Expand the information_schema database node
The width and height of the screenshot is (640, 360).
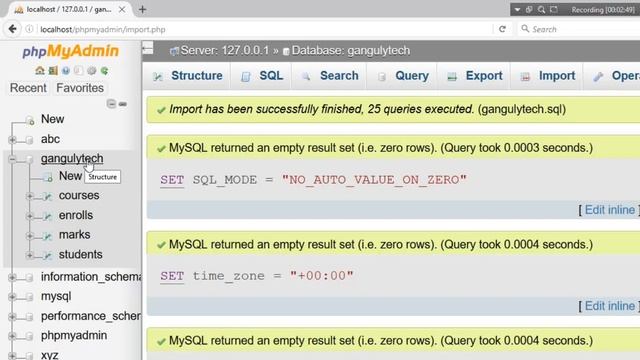click(x=12, y=278)
